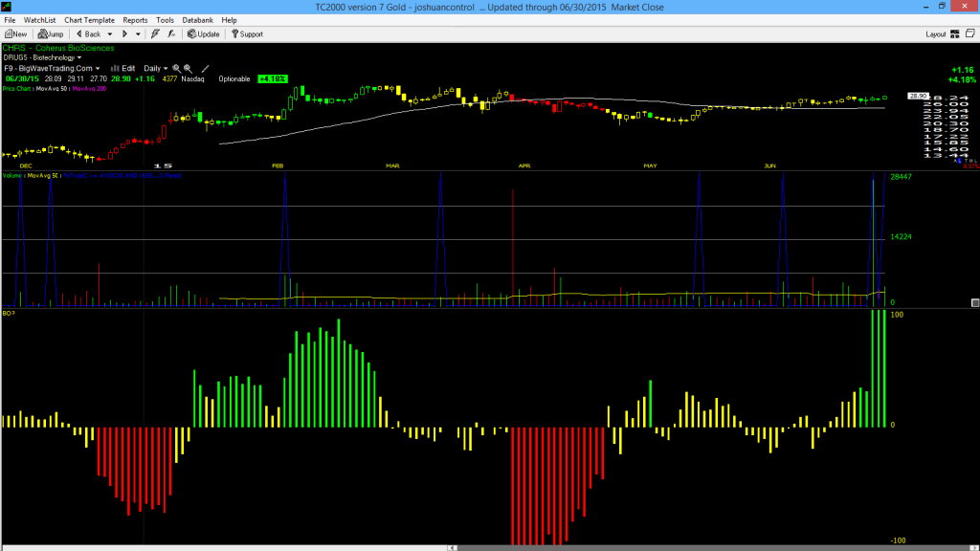Change the Daily timeframe dropdown
This screenshot has height=551, width=980.
[x=156, y=69]
